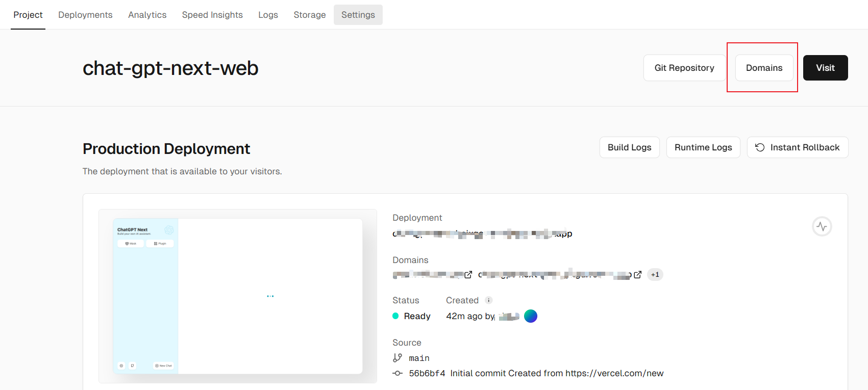Open second domain's external link icon
Viewport: 868px width, 390px height.
pos(637,274)
